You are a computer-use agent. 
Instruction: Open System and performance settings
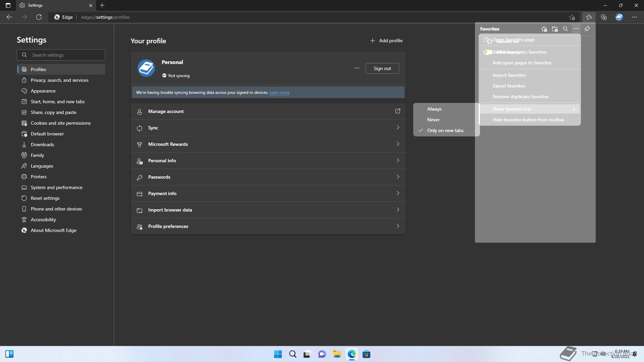(x=61, y=187)
